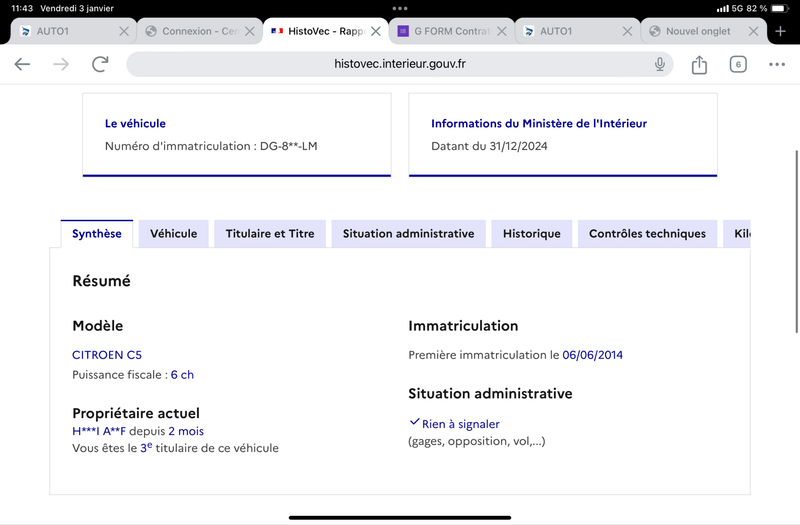The image size is (800, 525).
Task: Open the partially visible Kilométrage tab
Action: coord(737,234)
